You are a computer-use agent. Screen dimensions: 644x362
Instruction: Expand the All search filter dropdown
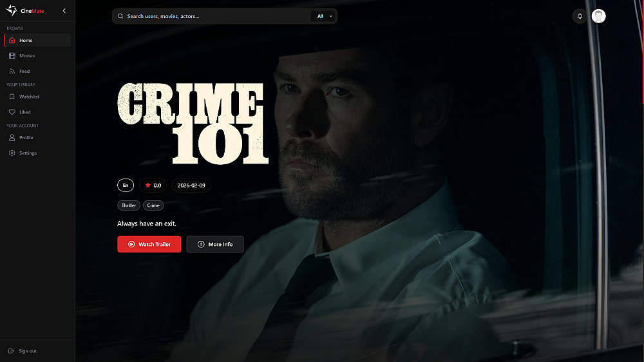click(x=324, y=16)
